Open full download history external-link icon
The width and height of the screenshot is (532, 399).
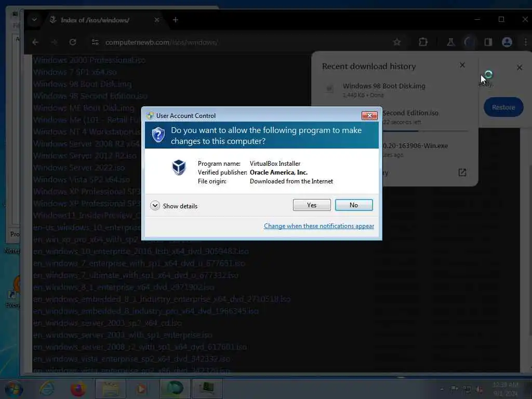point(462,172)
